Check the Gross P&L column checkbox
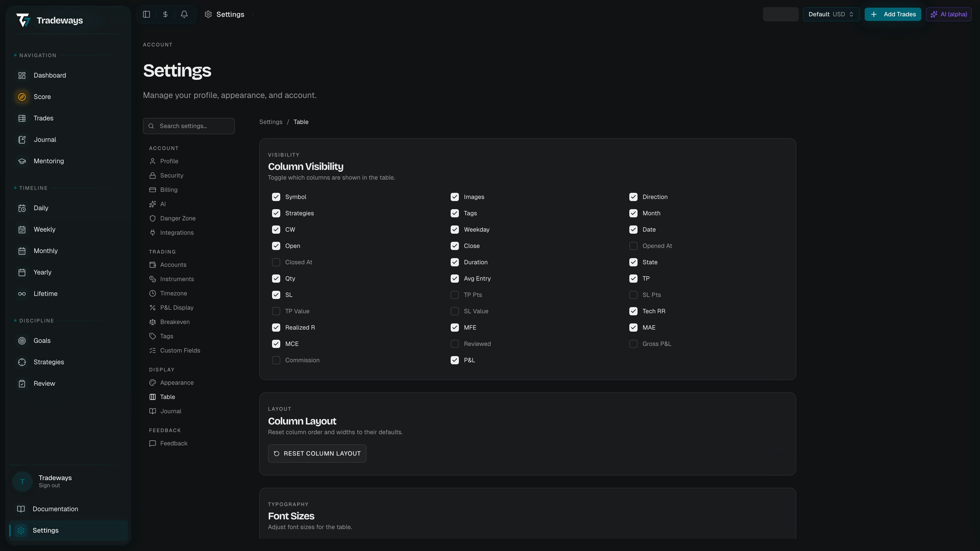This screenshot has width=980, height=551. point(633,344)
